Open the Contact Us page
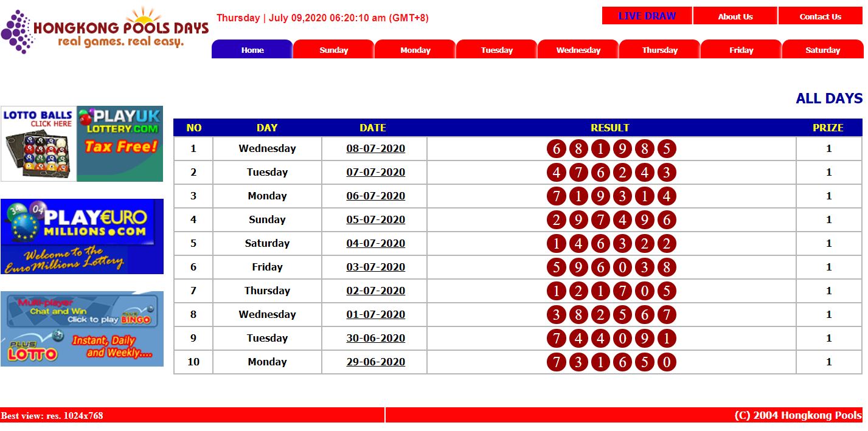The width and height of the screenshot is (868, 431). [820, 15]
